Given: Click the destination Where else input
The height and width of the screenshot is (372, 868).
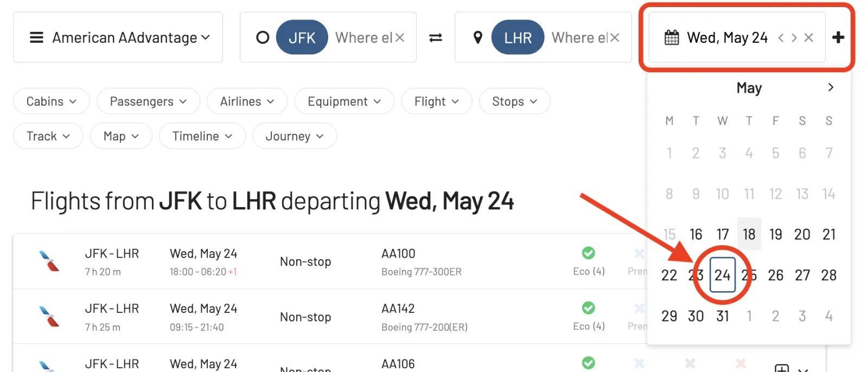Looking at the screenshot, I should (x=579, y=37).
